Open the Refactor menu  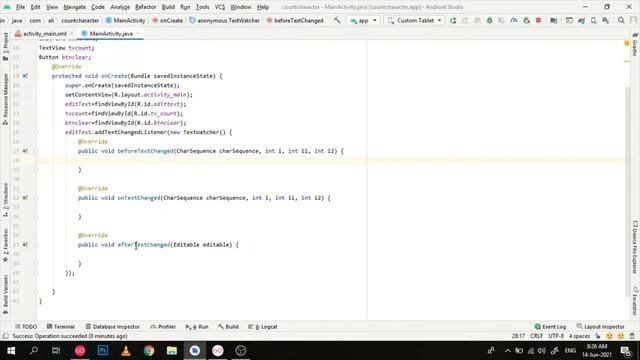coord(146,7)
